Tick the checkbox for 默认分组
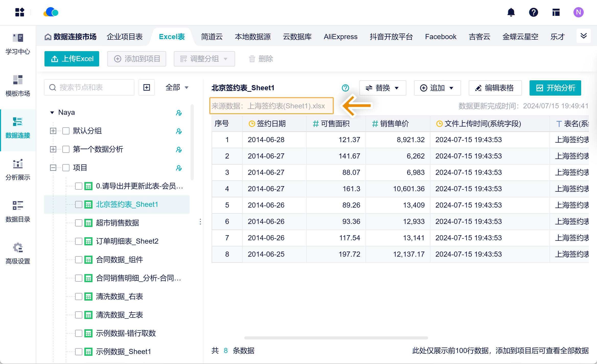Image resolution: width=597 pixels, height=364 pixels. [x=66, y=131]
